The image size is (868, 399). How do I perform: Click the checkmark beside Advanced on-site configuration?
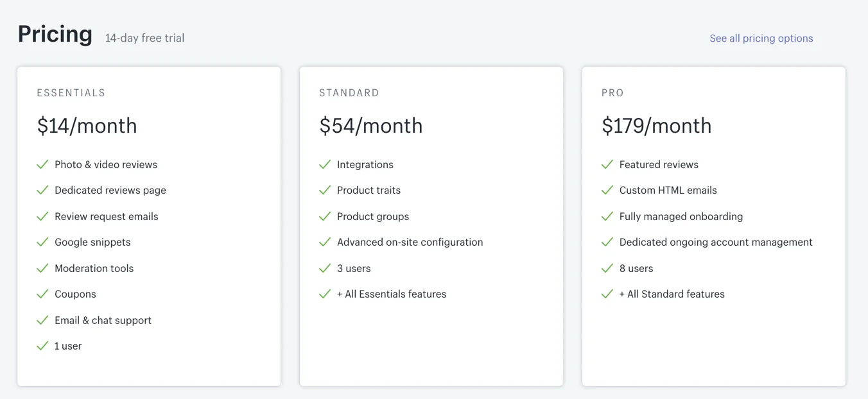tap(325, 242)
